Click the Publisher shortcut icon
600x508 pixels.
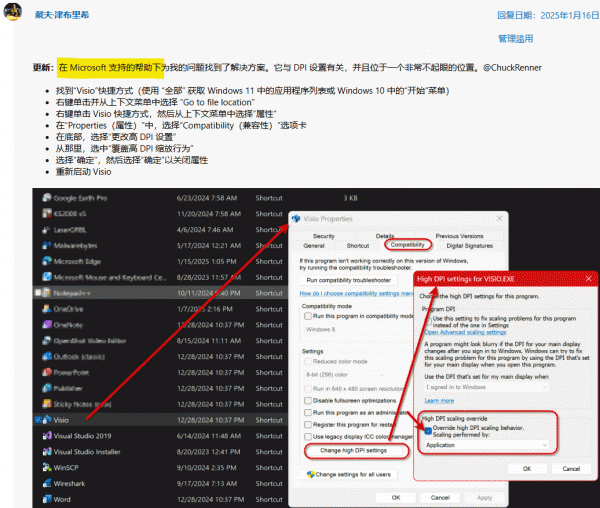coord(47,388)
